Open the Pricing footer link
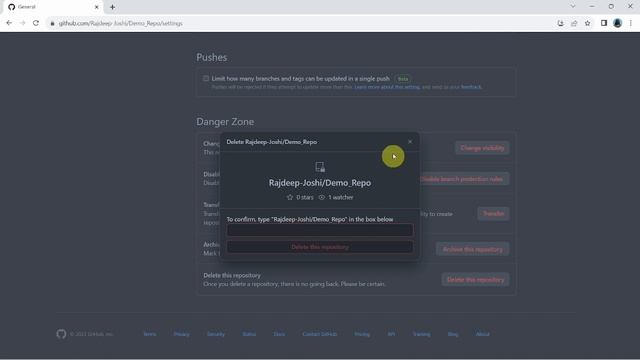640x360 pixels. 362,334
